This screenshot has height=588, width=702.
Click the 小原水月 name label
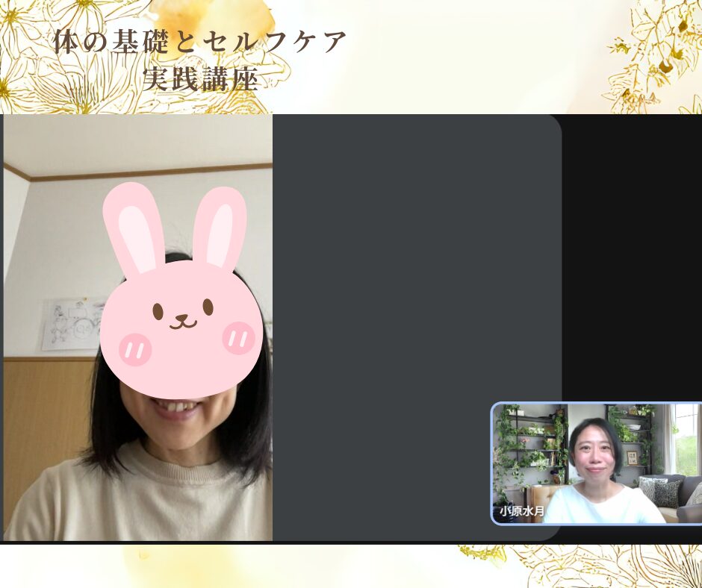(x=521, y=510)
